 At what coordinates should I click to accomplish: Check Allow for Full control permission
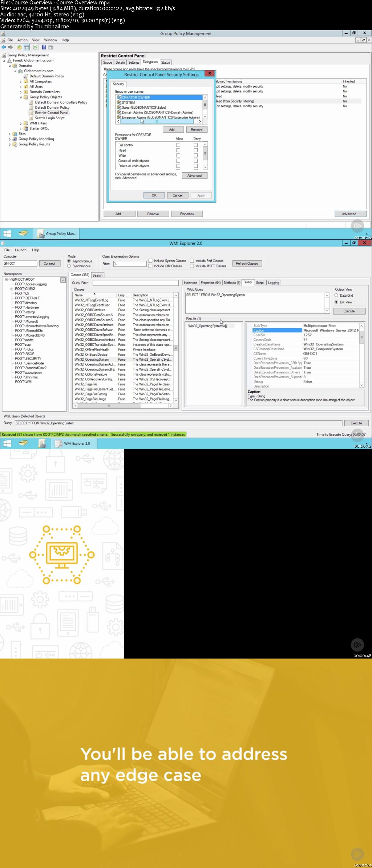(x=178, y=145)
